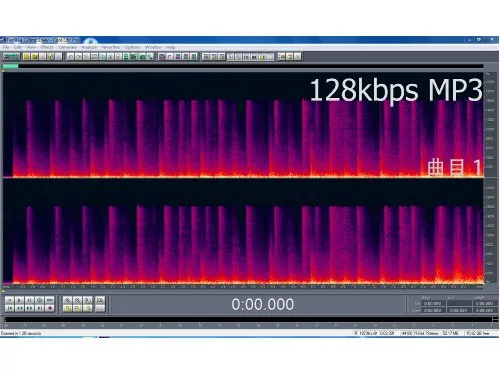The image size is (500, 375).
Task: Click the selection Begin time field
Action: tap(433, 303)
